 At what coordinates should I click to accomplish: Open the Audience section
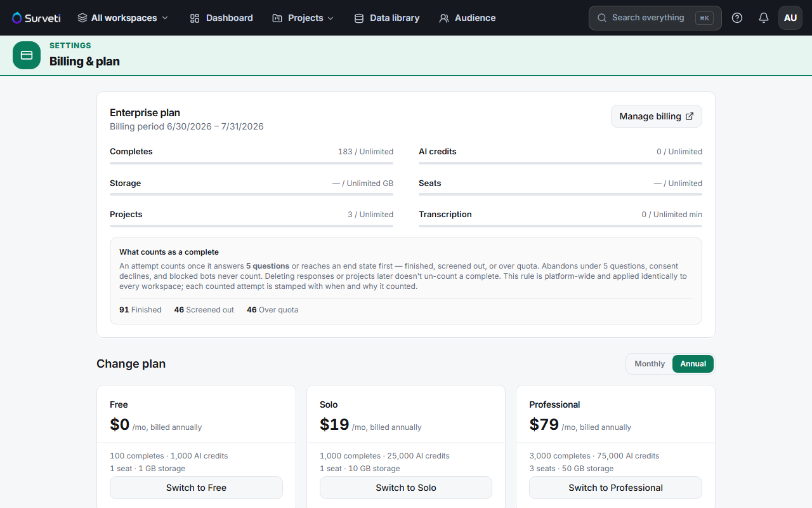click(468, 18)
